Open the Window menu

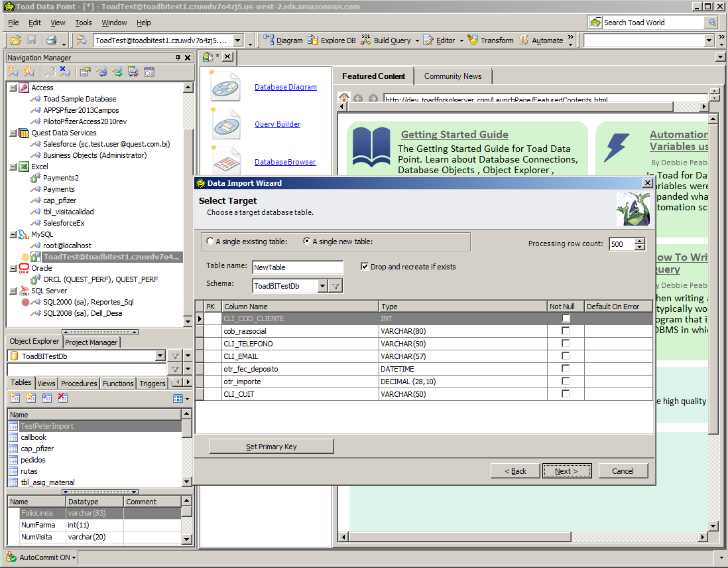click(x=114, y=23)
